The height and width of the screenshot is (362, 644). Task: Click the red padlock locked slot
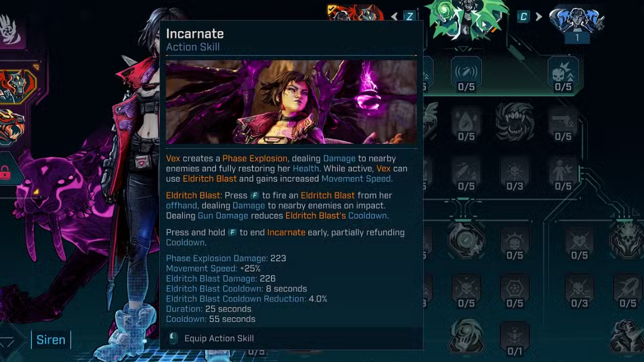tap(5, 173)
